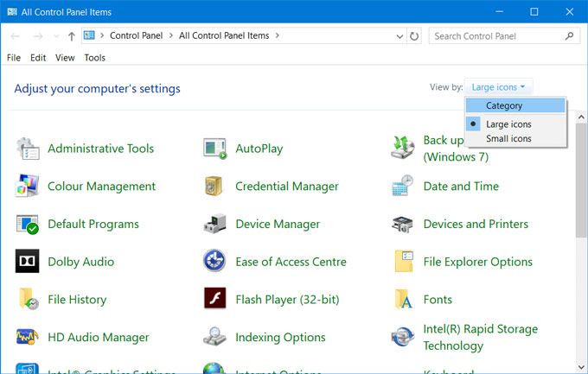
Task: Click the Date and Time calendar icon
Action: (x=403, y=186)
